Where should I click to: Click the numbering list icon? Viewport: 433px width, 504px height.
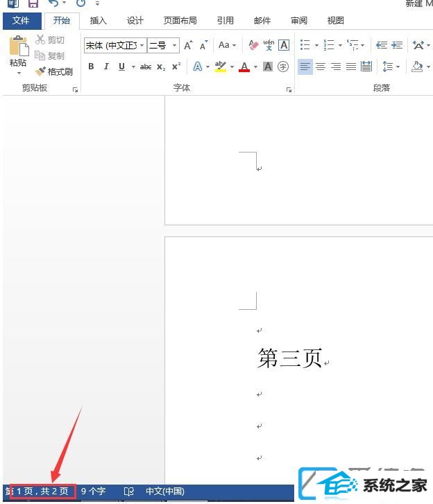(329, 45)
